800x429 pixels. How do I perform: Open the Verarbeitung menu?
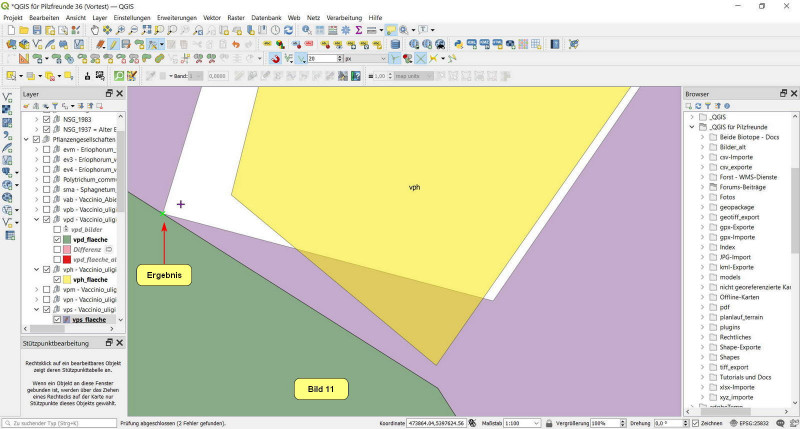pyautogui.click(x=343, y=18)
